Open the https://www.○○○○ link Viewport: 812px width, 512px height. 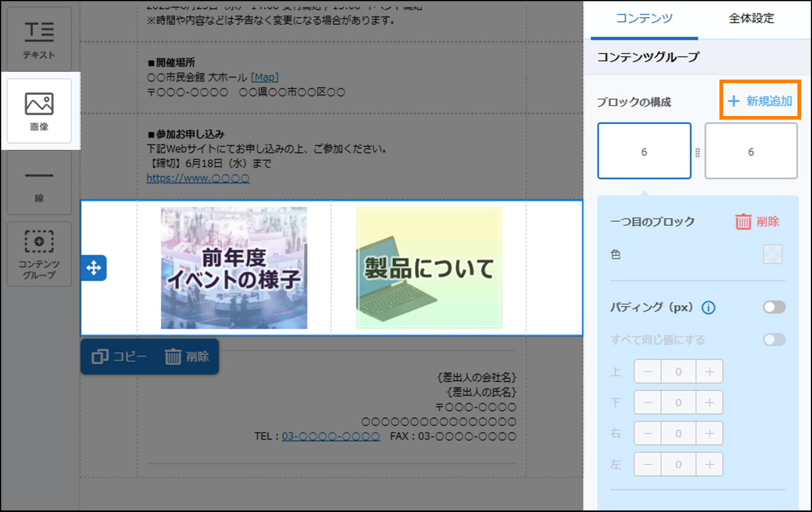tap(198, 178)
